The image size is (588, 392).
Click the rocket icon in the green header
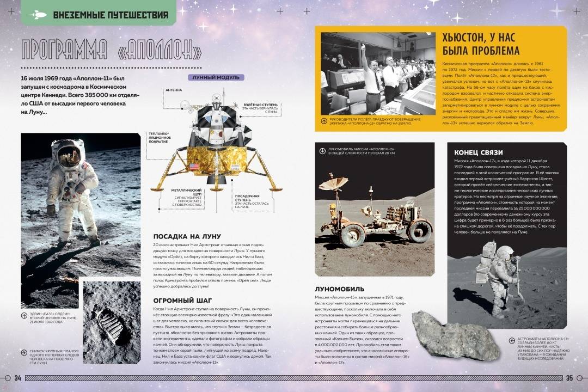pyautogui.click(x=38, y=15)
